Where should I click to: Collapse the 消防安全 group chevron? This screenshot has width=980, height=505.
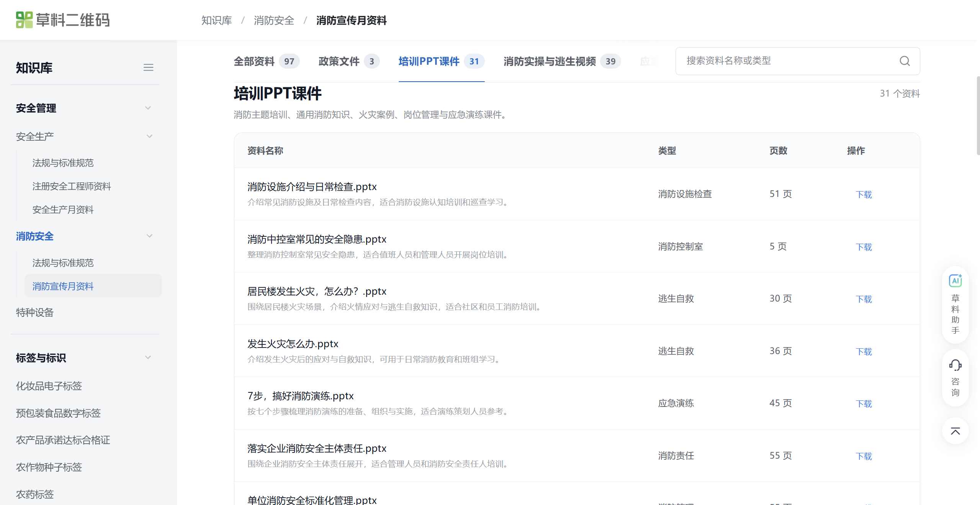click(x=149, y=236)
